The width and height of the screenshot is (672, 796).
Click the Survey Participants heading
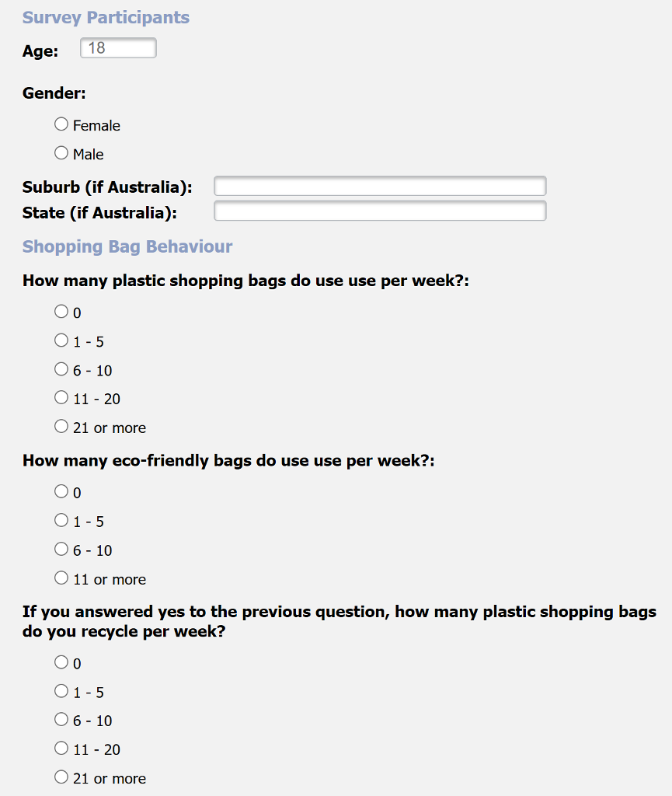tap(106, 17)
